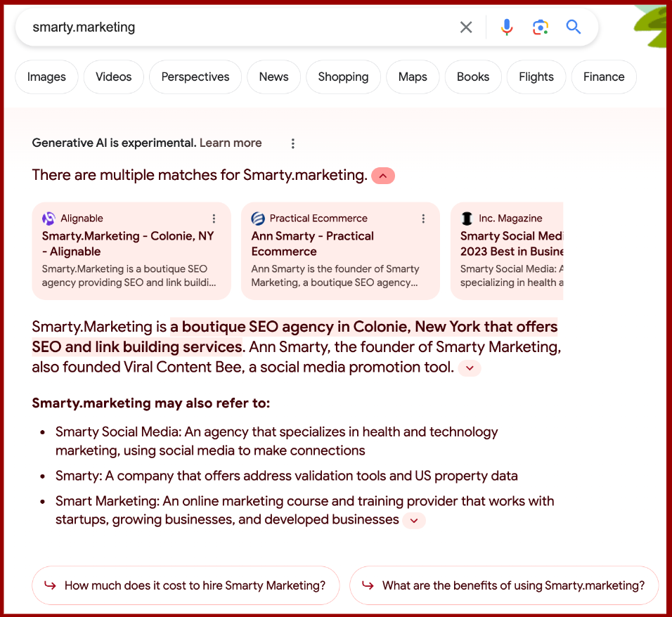Ask about benefits of using Smarty.marketing

[x=504, y=585]
